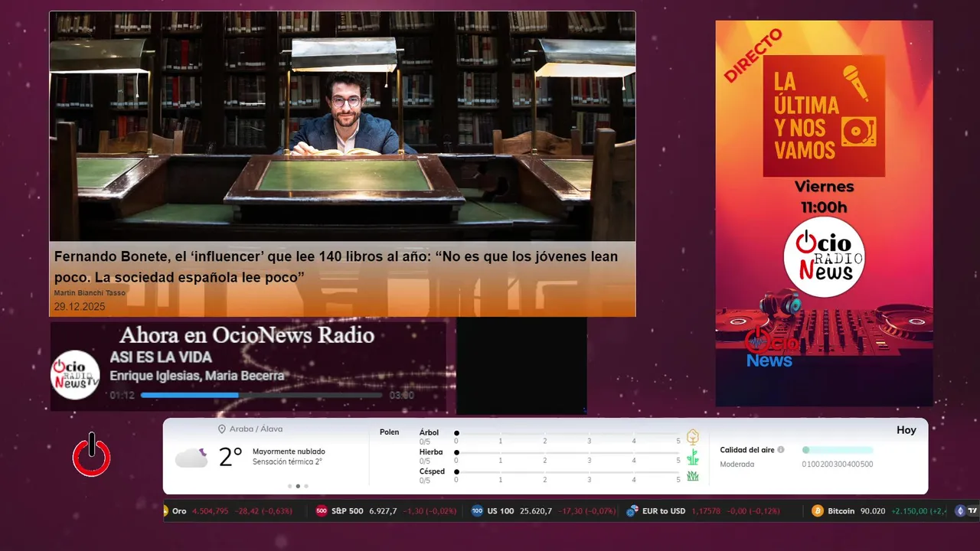Click the red power icon
Viewport: 980px width, 551px height.
91,455
